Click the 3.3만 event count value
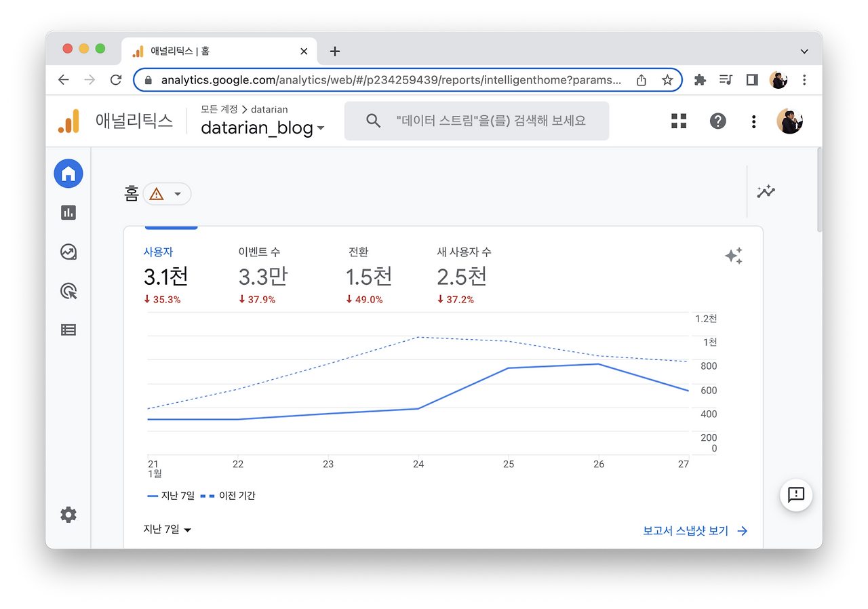The height and width of the screenshot is (609, 868). [x=263, y=276]
